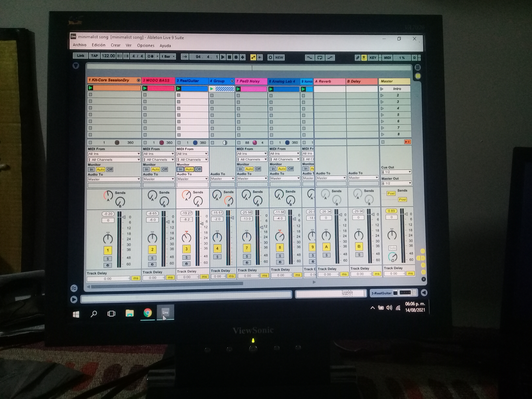The width and height of the screenshot is (532, 399).
Task: Toggle Computer MIDI Keyboard button
Action: pyautogui.click(x=364, y=58)
